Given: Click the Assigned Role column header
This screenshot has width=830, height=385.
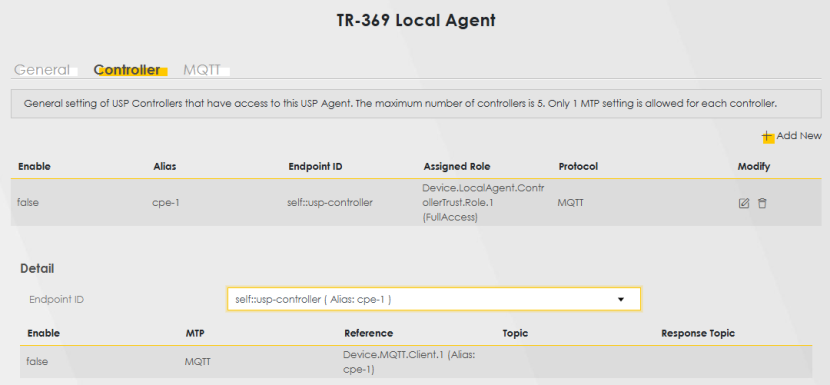Looking at the screenshot, I should click(457, 166).
